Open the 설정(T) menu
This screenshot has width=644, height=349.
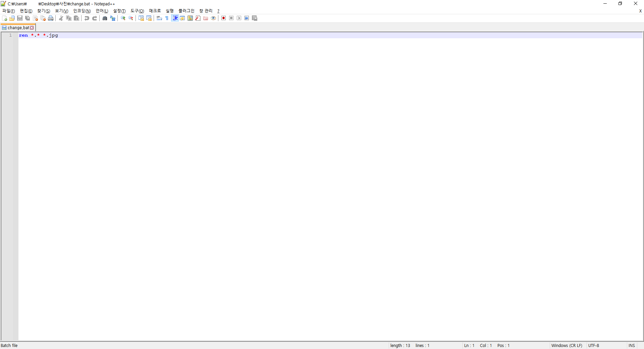tap(119, 11)
